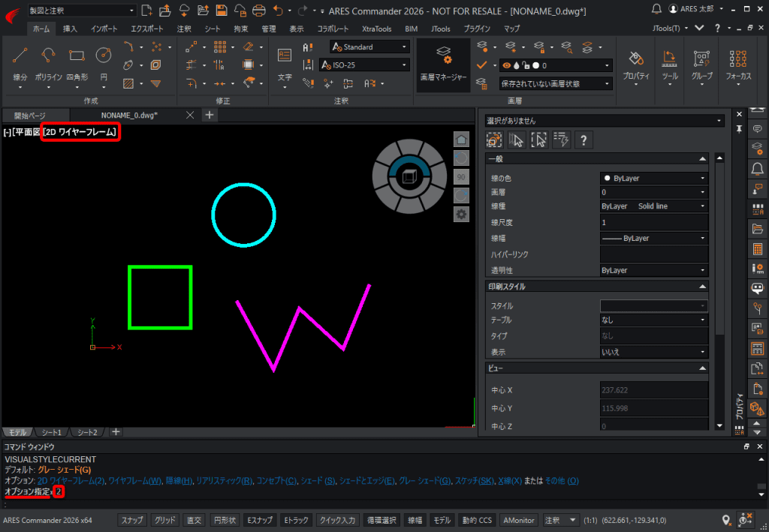Switch to the シート1 sheet tab
The width and height of the screenshot is (769, 532).
pyautogui.click(x=51, y=432)
